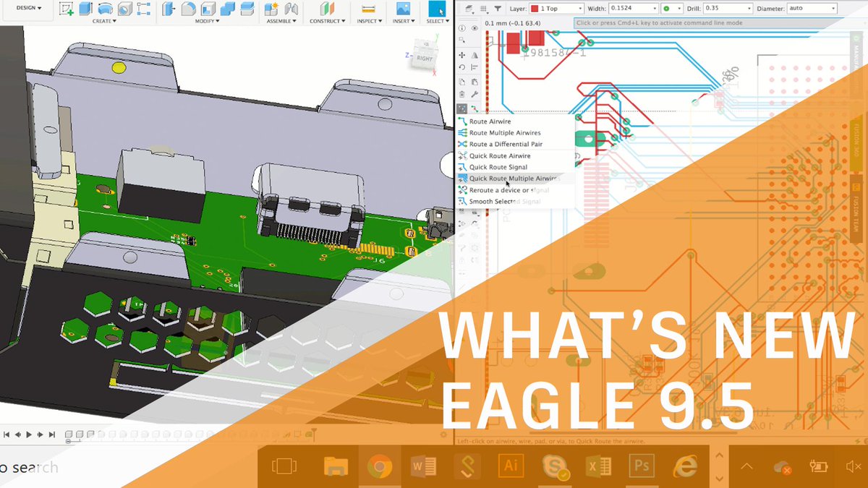
Task: Open the Layer dropdown showing 1 Top
Action: point(557,9)
